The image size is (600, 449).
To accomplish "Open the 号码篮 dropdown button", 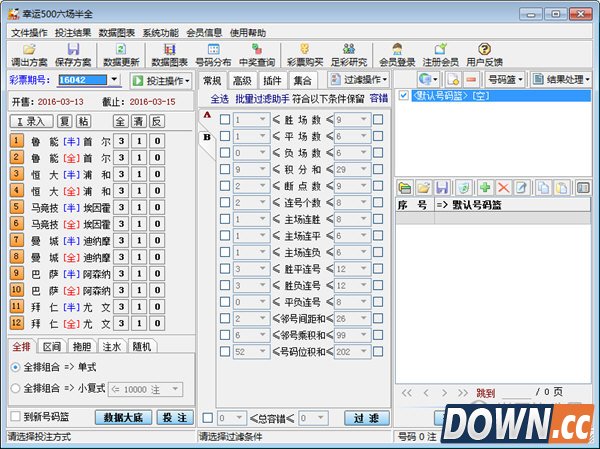I will pos(505,80).
